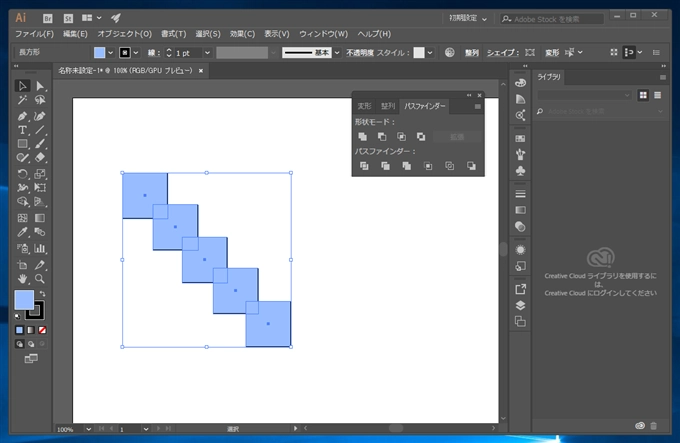This screenshot has width=680, height=443.
Task: Click Minus Front shape mode icon
Action: (x=382, y=137)
